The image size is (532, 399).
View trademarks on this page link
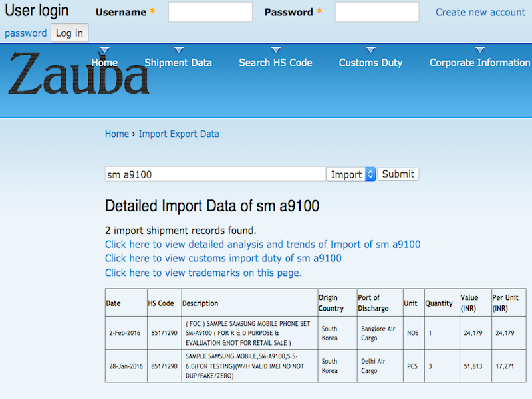pyautogui.click(x=203, y=273)
